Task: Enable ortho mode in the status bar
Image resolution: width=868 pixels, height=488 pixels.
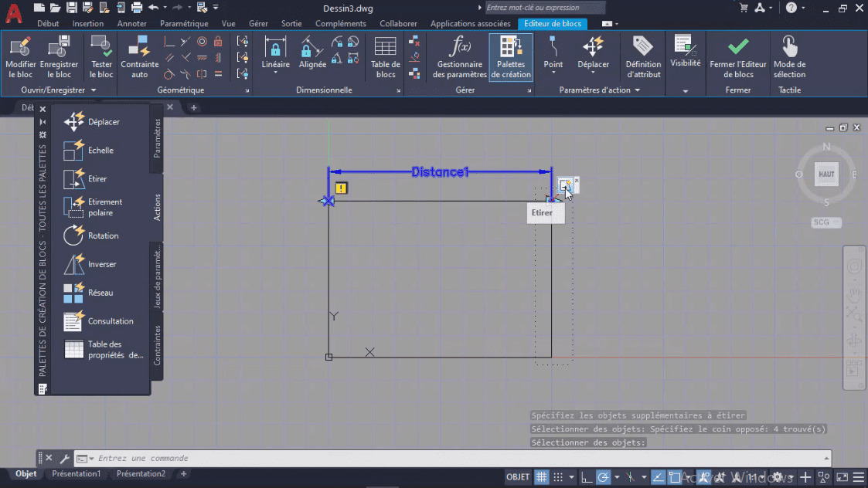Action: pos(585,476)
